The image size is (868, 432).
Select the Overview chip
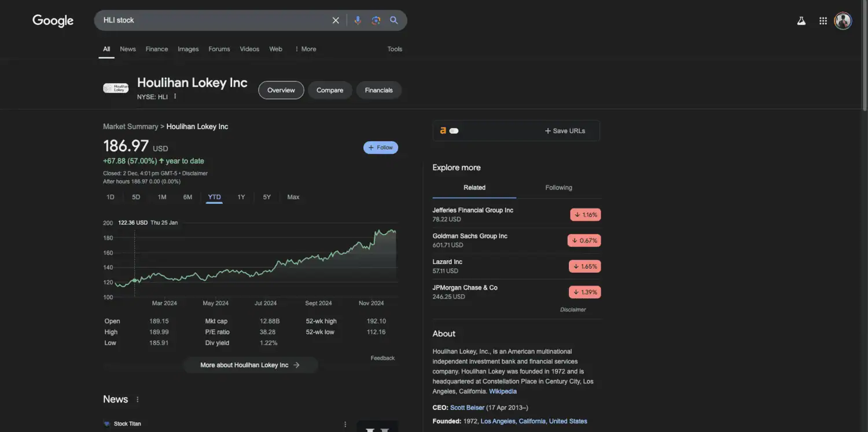(x=281, y=90)
